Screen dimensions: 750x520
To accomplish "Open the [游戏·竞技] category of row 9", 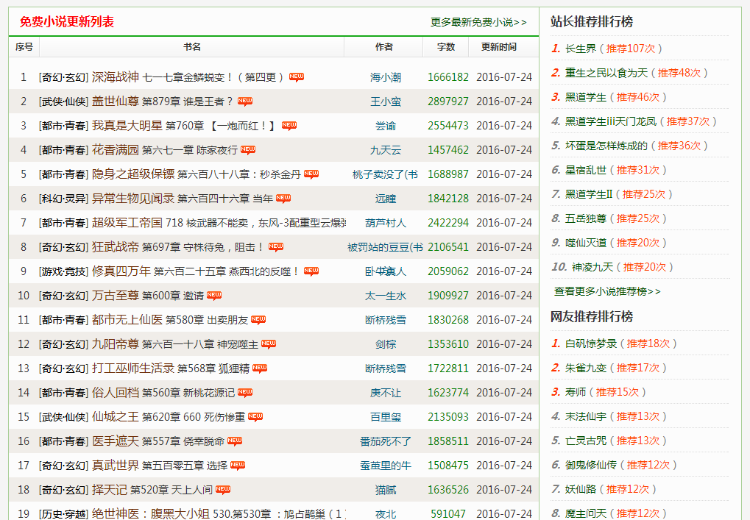I will (64, 271).
